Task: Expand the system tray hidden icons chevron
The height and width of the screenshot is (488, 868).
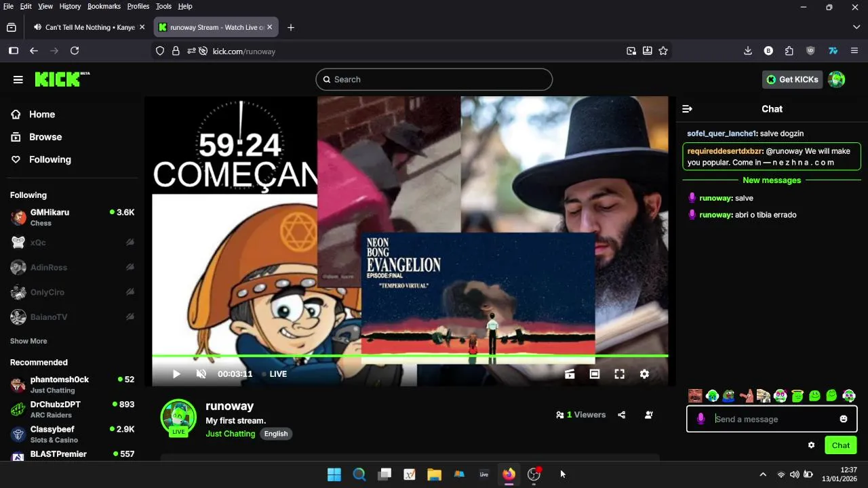Action: coord(763,474)
